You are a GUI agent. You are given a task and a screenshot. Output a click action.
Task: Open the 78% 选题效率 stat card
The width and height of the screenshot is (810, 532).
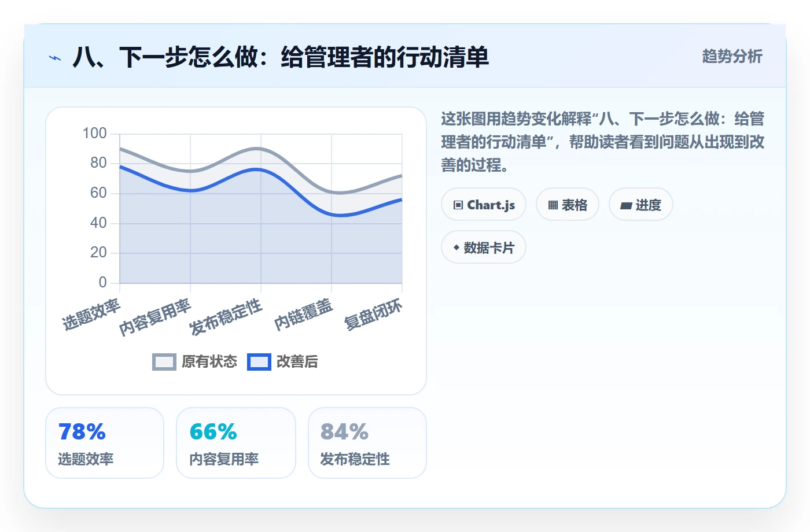pyautogui.click(x=105, y=443)
